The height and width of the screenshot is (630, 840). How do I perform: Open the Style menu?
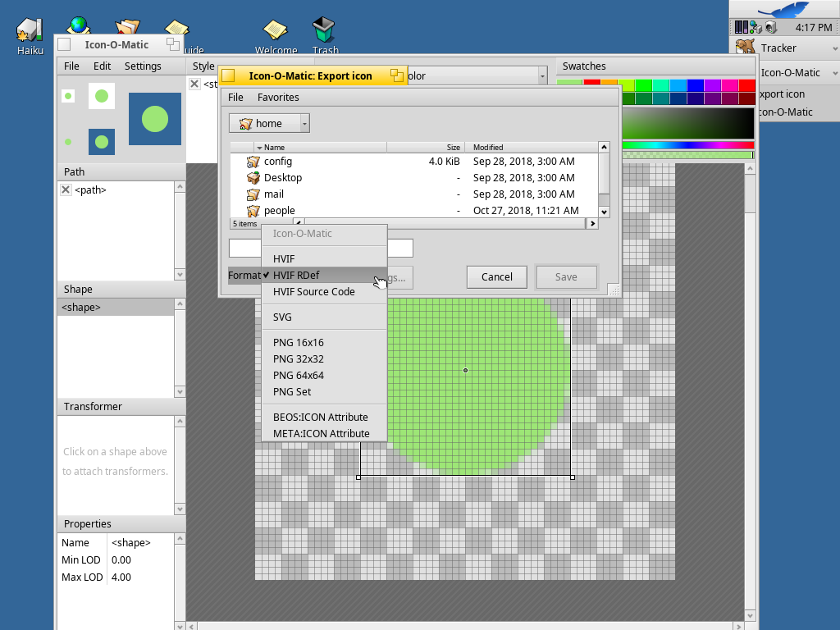[203, 66]
